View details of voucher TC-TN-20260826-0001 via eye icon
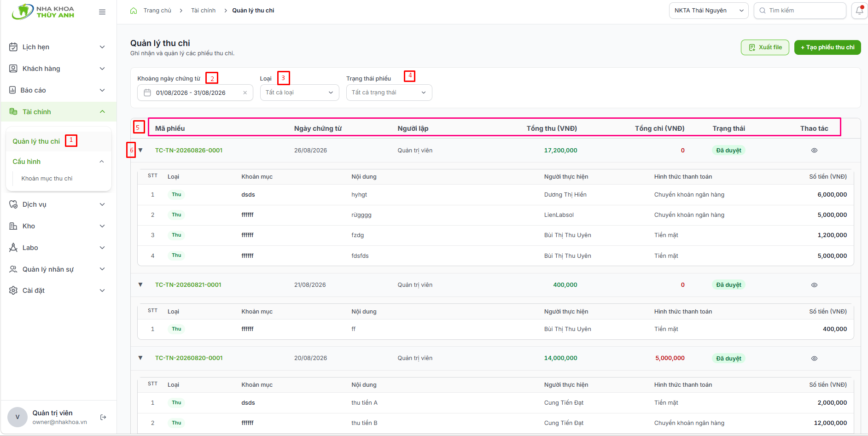 [x=814, y=151]
